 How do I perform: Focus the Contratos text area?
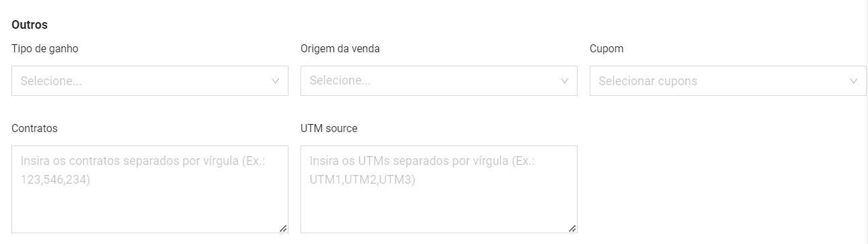point(150,190)
